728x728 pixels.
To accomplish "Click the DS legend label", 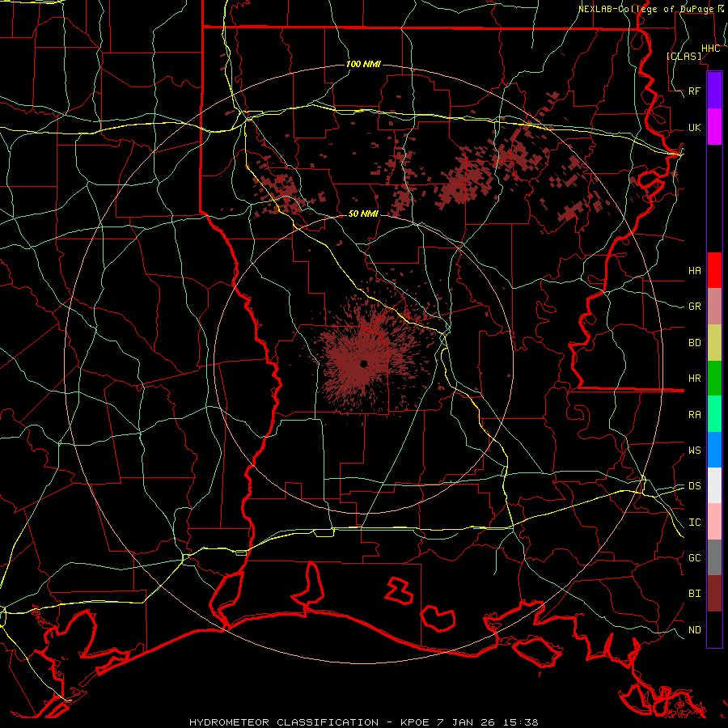I will [695, 485].
